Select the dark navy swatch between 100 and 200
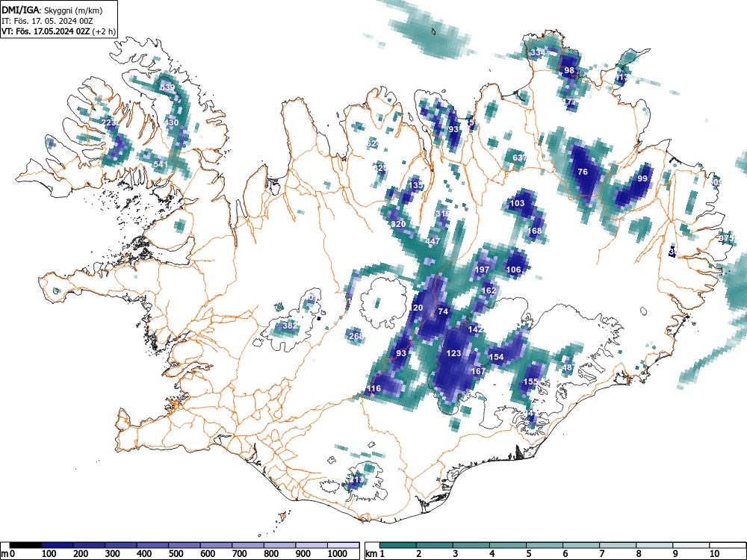747x560 pixels. click(58, 545)
